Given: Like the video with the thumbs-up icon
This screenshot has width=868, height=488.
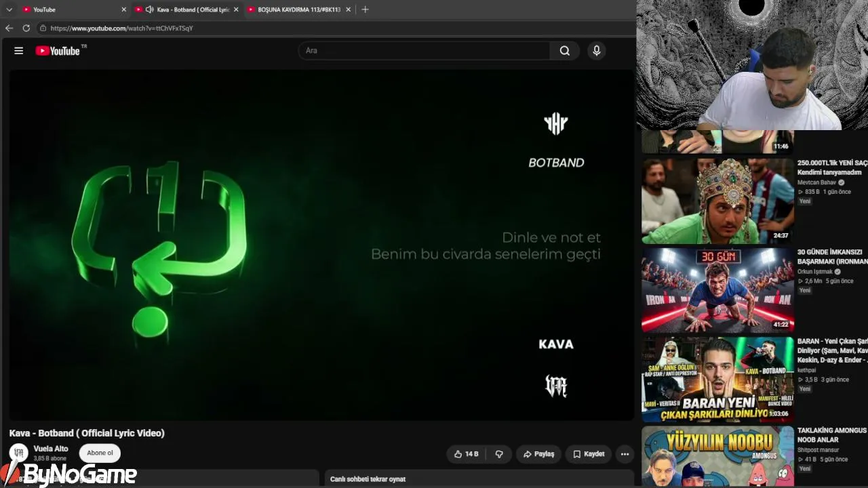Looking at the screenshot, I should coord(458,454).
